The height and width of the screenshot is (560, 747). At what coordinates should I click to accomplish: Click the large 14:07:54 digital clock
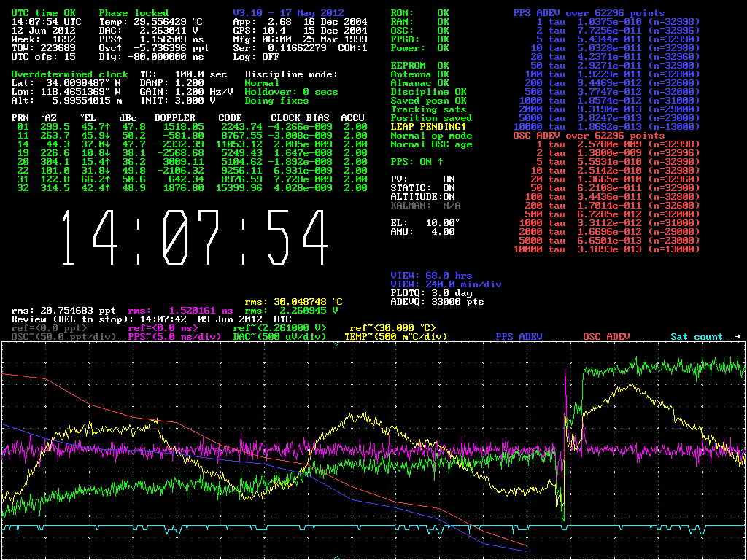point(193,237)
